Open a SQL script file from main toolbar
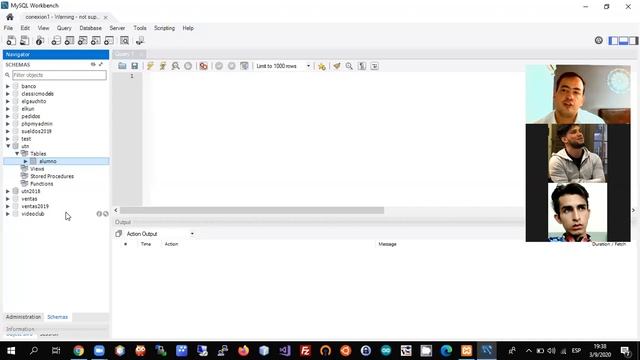The image size is (640, 360). (x=24, y=40)
